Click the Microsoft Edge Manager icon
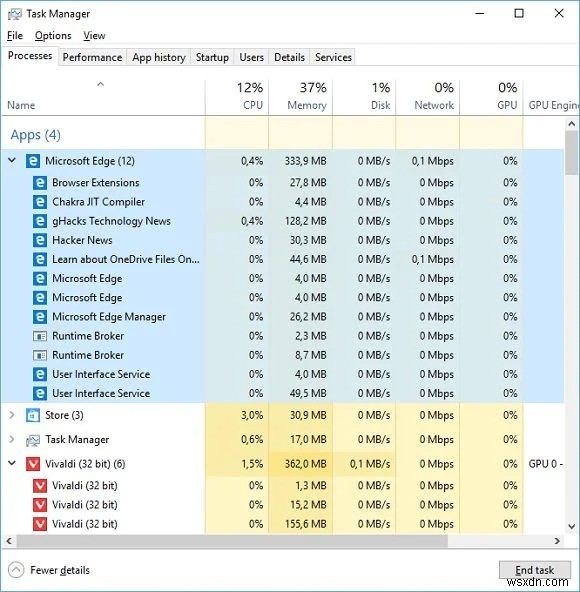Image resolution: width=580 pixels, height=592 pixels. 40,317
